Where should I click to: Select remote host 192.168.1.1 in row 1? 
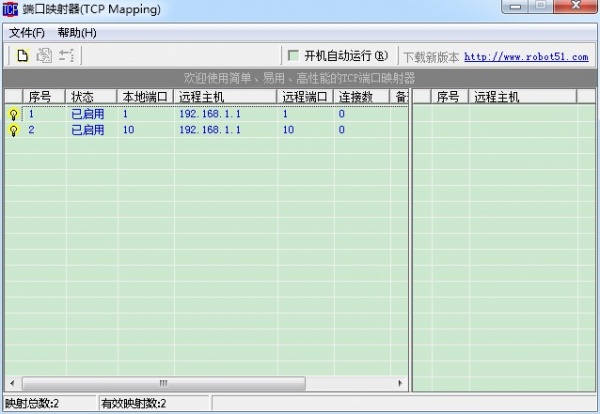(x=209, y=114)
